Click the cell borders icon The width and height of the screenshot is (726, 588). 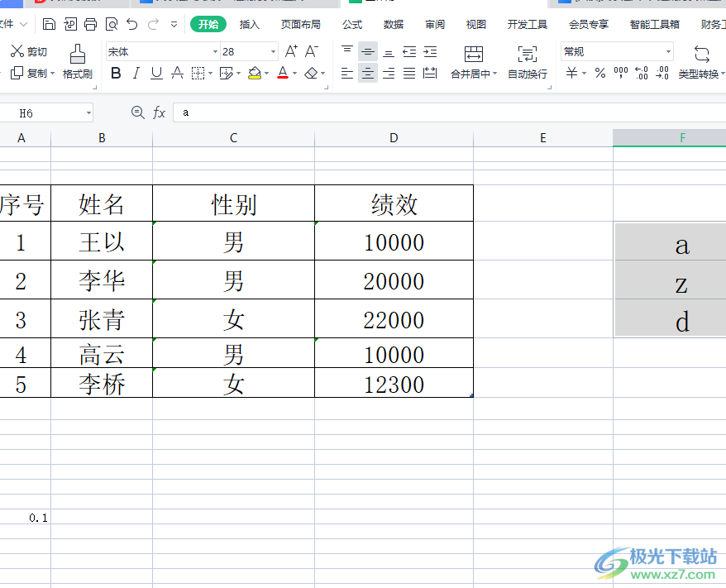coord(198,73)
